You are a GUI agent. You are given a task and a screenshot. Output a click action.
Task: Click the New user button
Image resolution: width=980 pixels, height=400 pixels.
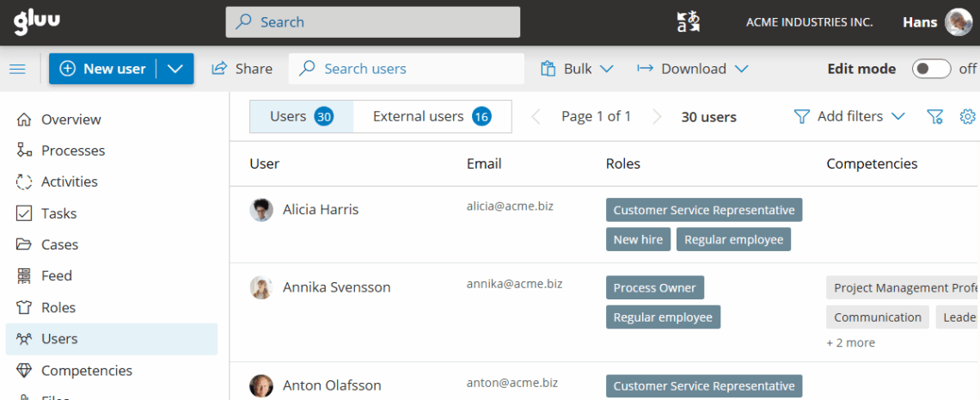point(102,69)
